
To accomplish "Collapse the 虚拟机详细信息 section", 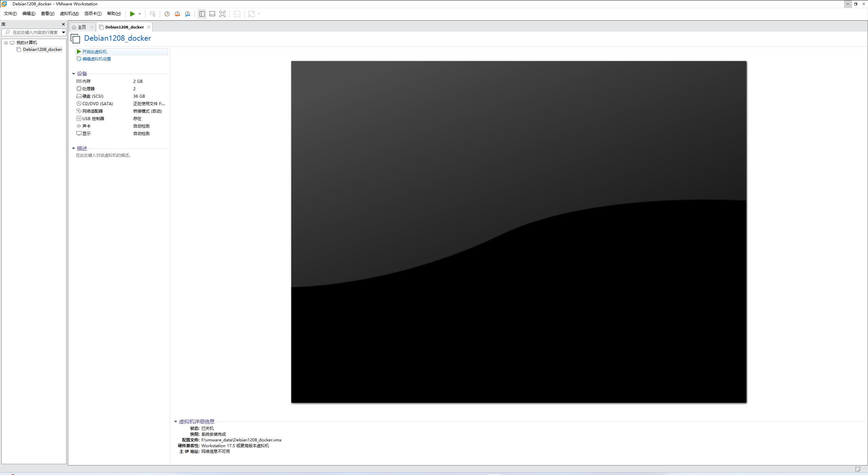I will pyautogui.click(x=176, y=422).
